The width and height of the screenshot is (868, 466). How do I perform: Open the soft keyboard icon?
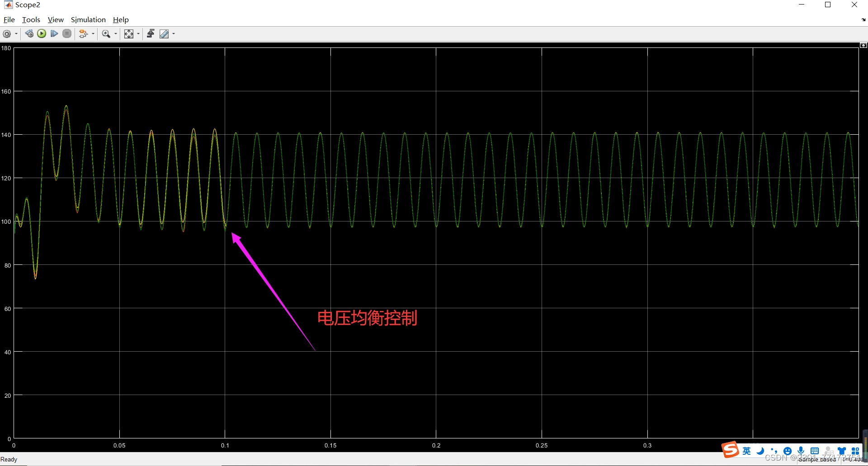click(x=815, y=451)
